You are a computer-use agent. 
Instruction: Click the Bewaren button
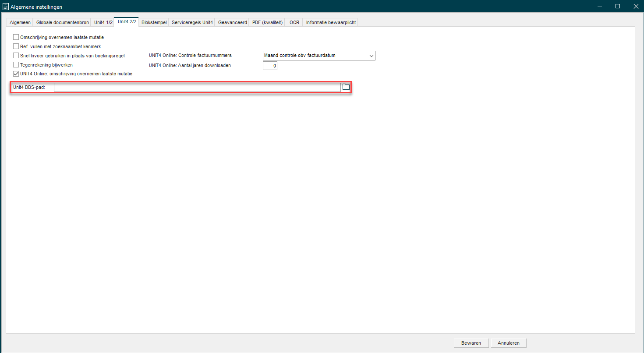pyautogui.click(x=471, y=343)
